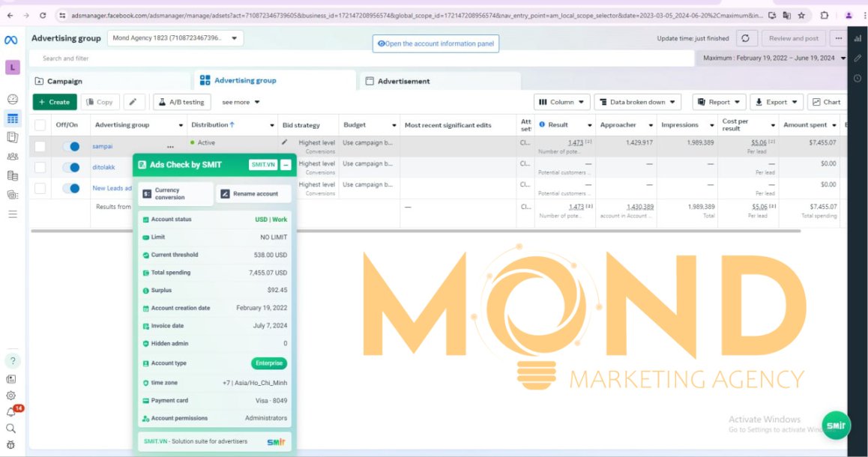
Task: Click the browser reload button
Action: click(43, 16)
